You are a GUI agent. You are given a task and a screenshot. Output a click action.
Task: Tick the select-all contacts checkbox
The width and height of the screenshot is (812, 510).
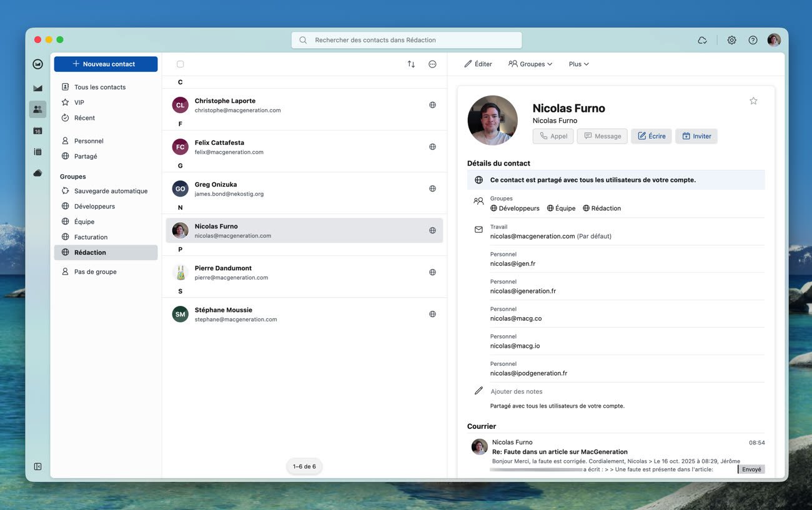181,64
